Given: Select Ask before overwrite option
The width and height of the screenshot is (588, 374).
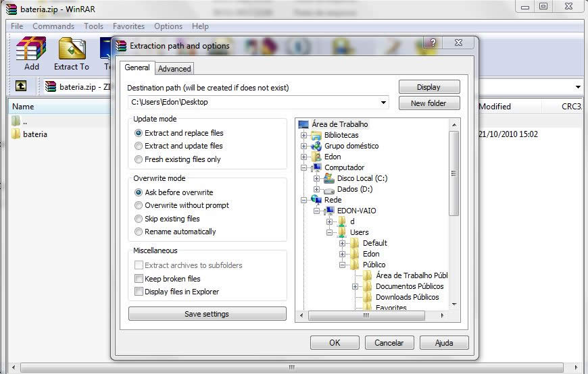Looking at the screenshot, I should point(139,192).
